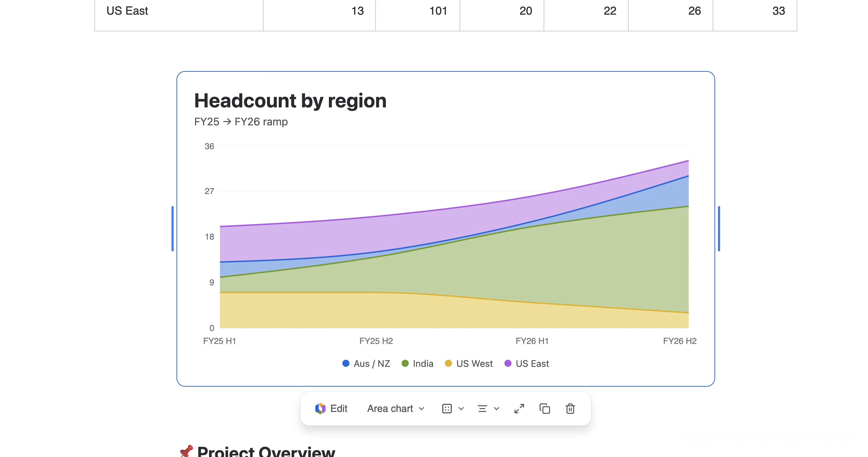
Task: Click the 'Project Overview' heading
Action: pos(266,451)
